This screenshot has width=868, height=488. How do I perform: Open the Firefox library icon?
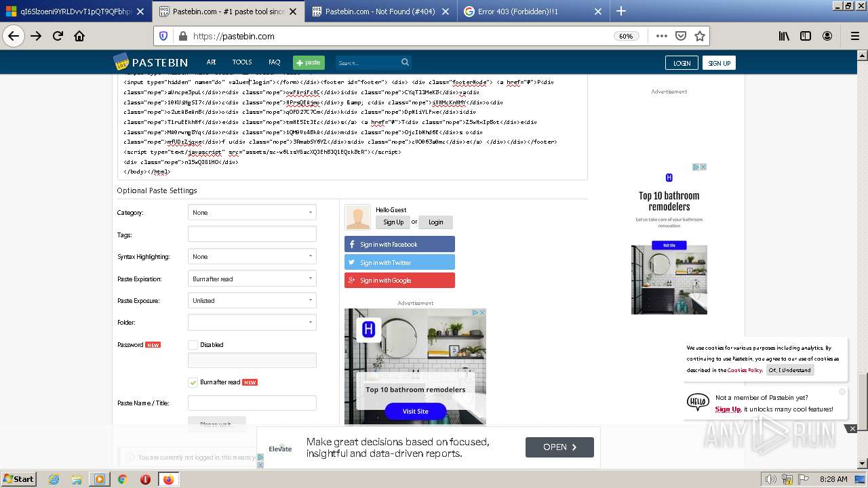[x=784, y=36]
